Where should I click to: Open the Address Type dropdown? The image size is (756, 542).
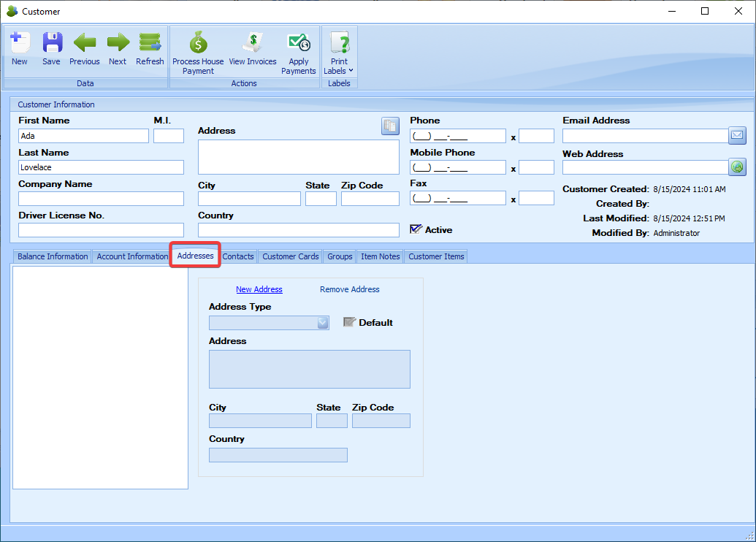pos(323,323)
